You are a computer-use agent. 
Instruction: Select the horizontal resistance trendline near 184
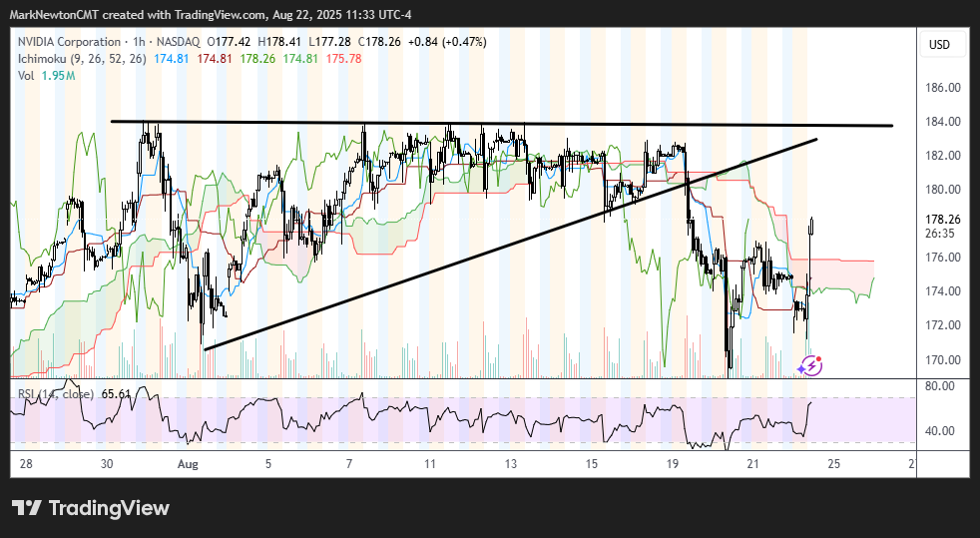500,124
